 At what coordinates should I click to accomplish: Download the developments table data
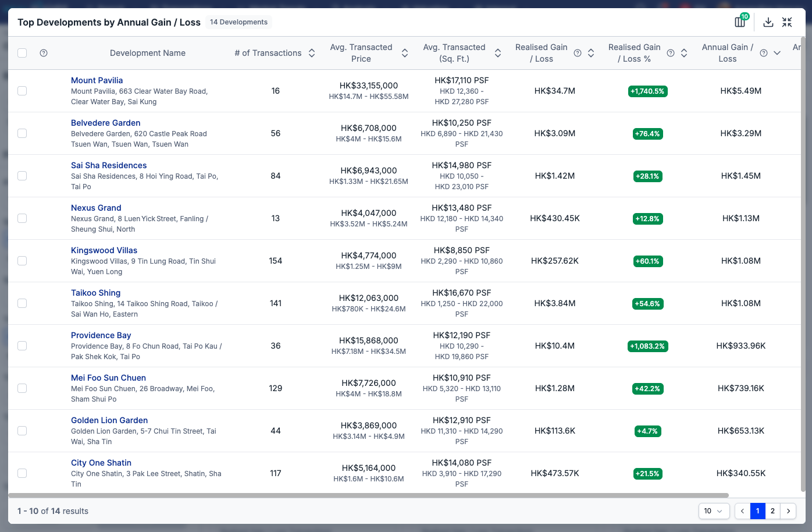tap(768, 22)
